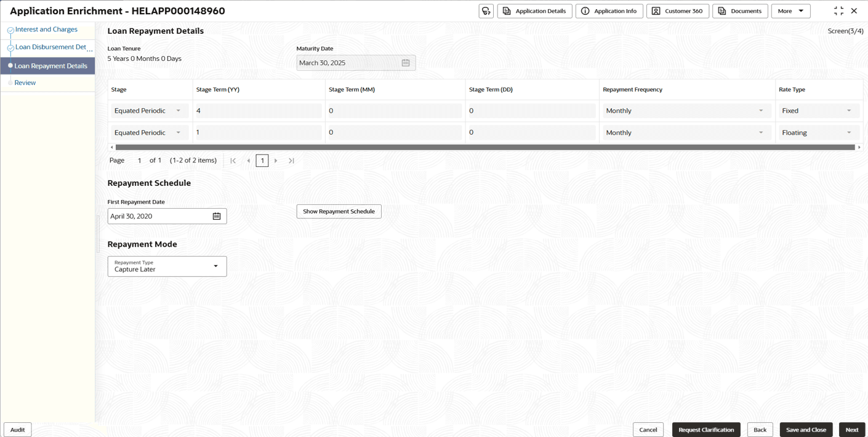Go to next page arrow

pos(276,161)
